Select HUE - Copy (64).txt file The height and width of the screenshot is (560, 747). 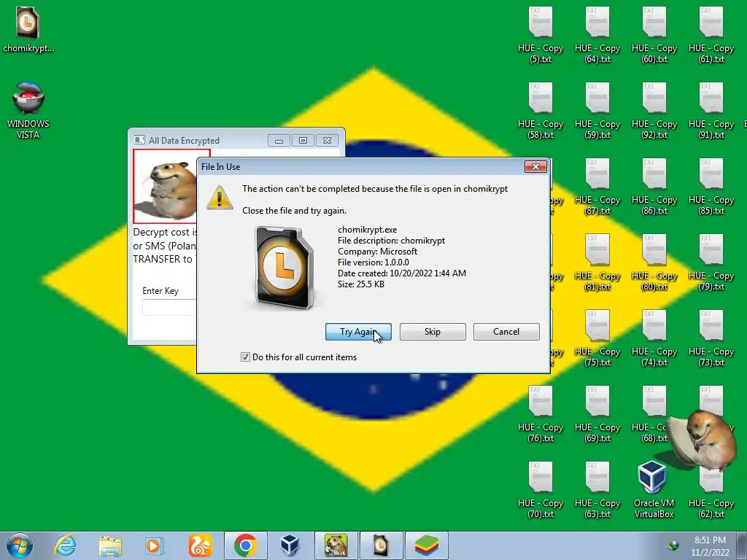(597, 35)
